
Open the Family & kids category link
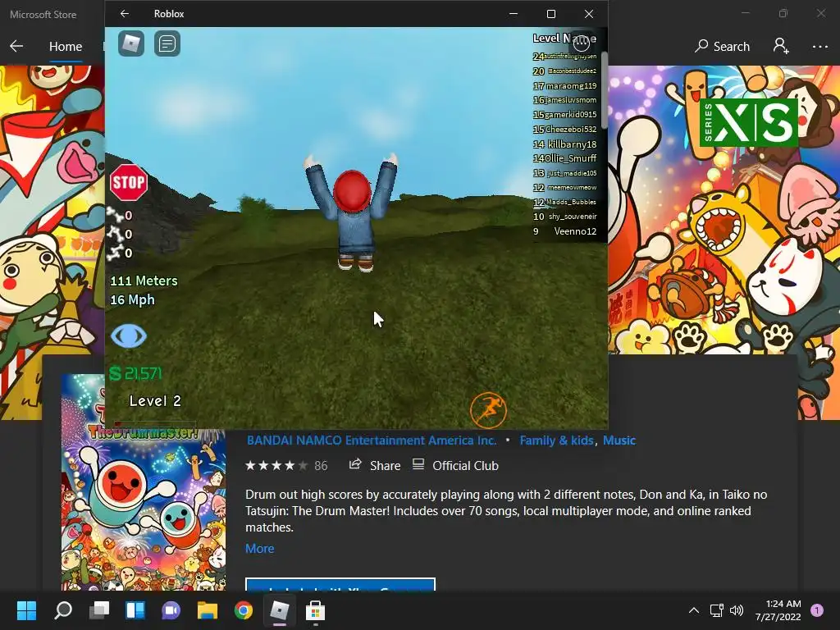point(557,441)
